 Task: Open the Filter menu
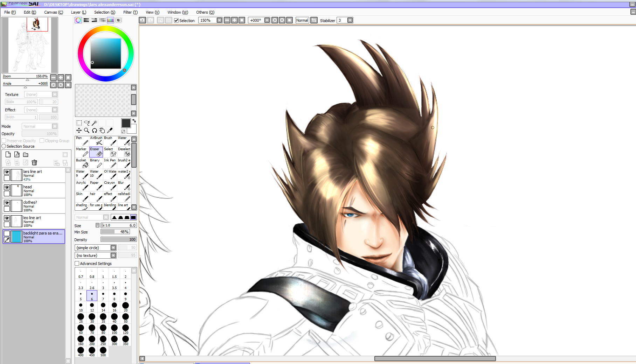(x=130, y=12)
